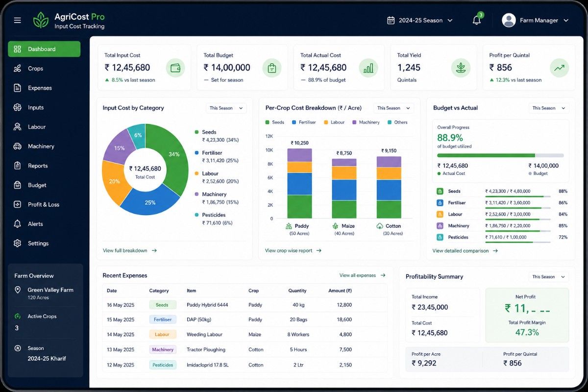Click Tractor Ploughing item in expenses table

pos(206,350)
